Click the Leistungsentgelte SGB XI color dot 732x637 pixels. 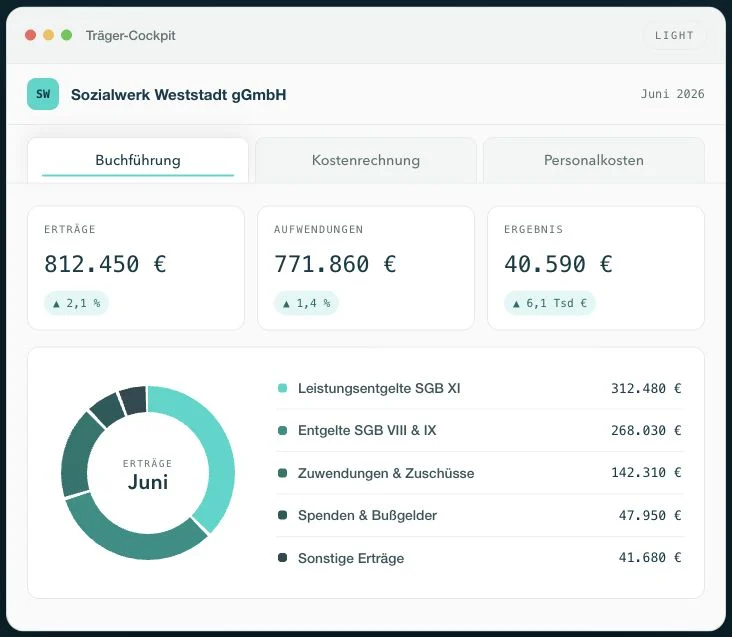click(282, 388)
